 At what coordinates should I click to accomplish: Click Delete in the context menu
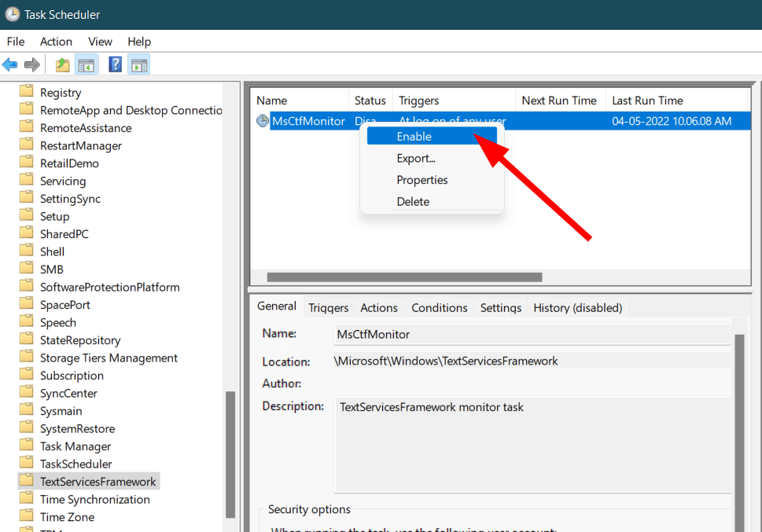(413, 201)
